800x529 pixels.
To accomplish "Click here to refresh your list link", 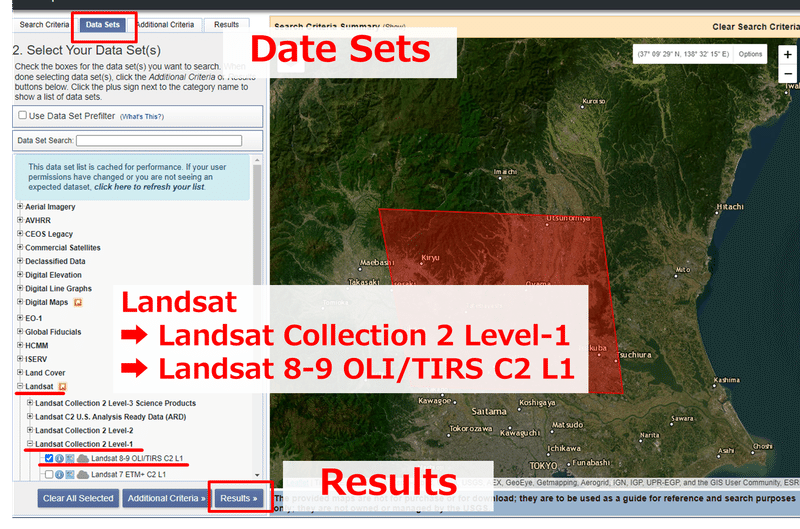I will tap(149, 187).
